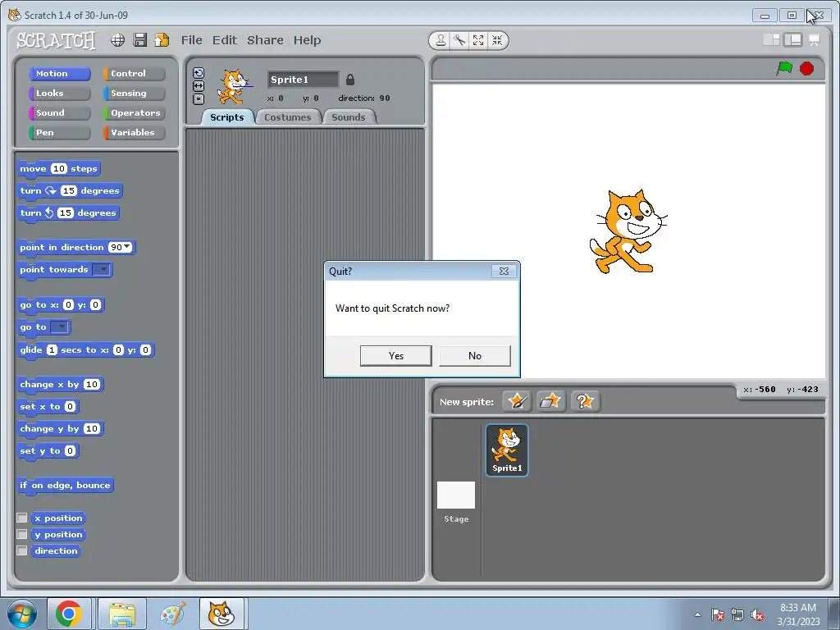This screenshot has width=840, height=630.
Task: Open the point towards dropdown
Action: (x=101, y=269)
